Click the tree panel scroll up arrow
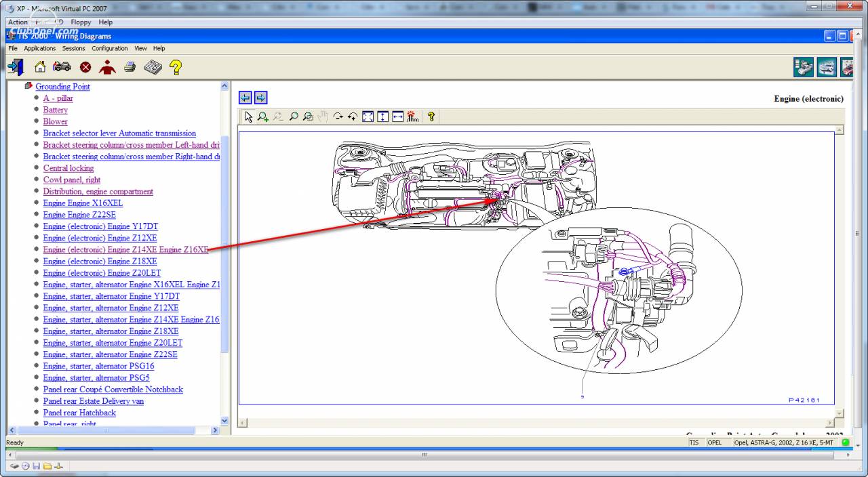This screenshot has height=477, width=868. pos(225,86)
